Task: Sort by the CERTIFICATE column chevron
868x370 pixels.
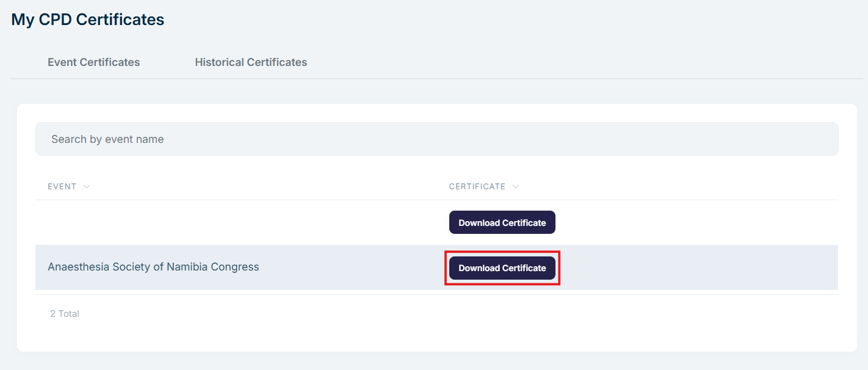Action: [516, 187]
